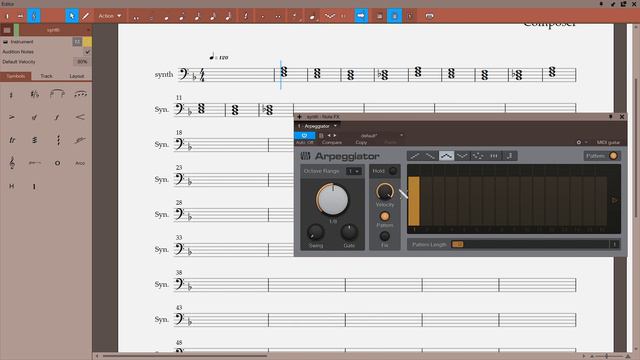Viewport: 640px width, 360px height.
Task: Switch to the Symbols tab
Action: (16, 76)
